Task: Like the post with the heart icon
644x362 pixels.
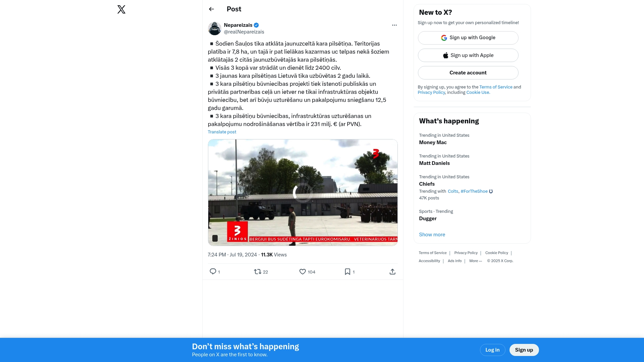Action: click(x=303, y=271)
